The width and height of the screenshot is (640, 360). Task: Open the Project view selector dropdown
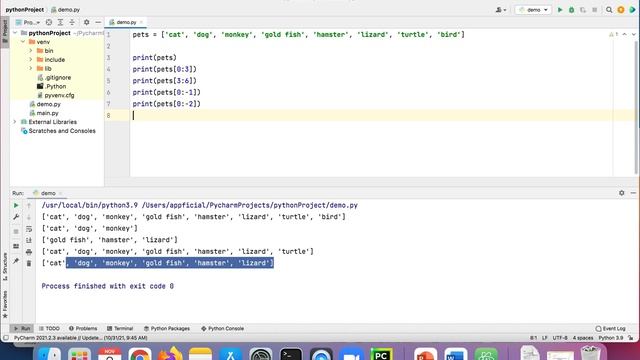pos(28,22)
